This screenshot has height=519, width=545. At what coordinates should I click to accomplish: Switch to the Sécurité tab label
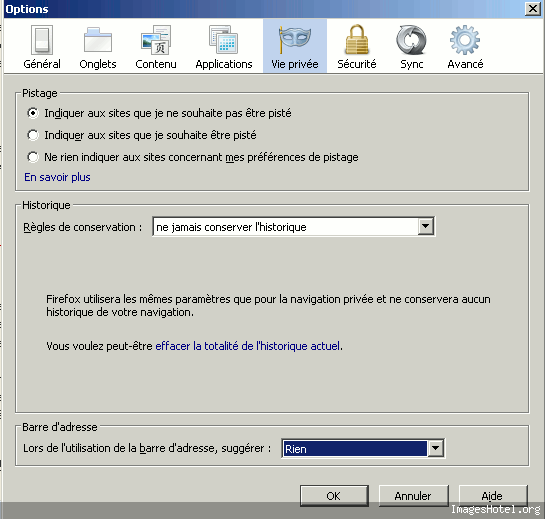(357, 64)
